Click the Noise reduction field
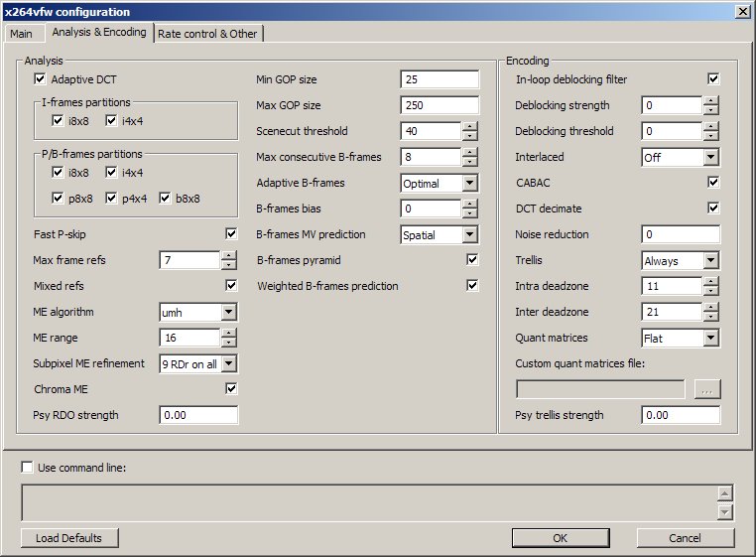 tap(681, 234)
